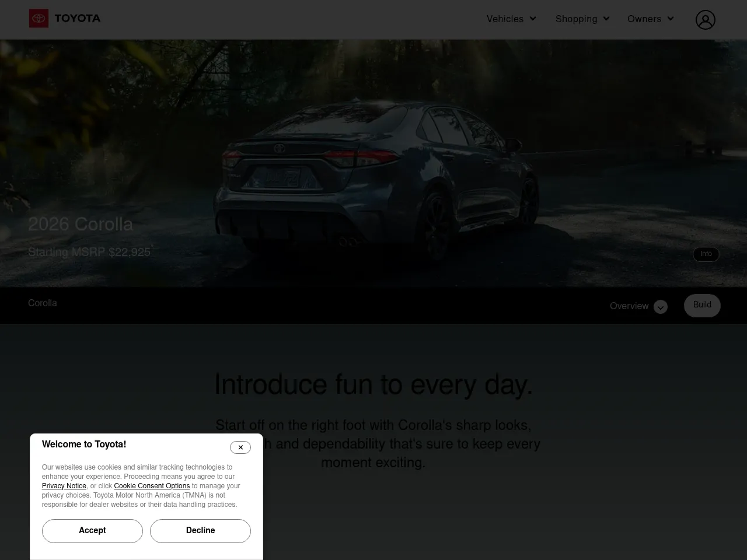Open the Vehicles menu
747x560 pixels.
coord(505,19)
